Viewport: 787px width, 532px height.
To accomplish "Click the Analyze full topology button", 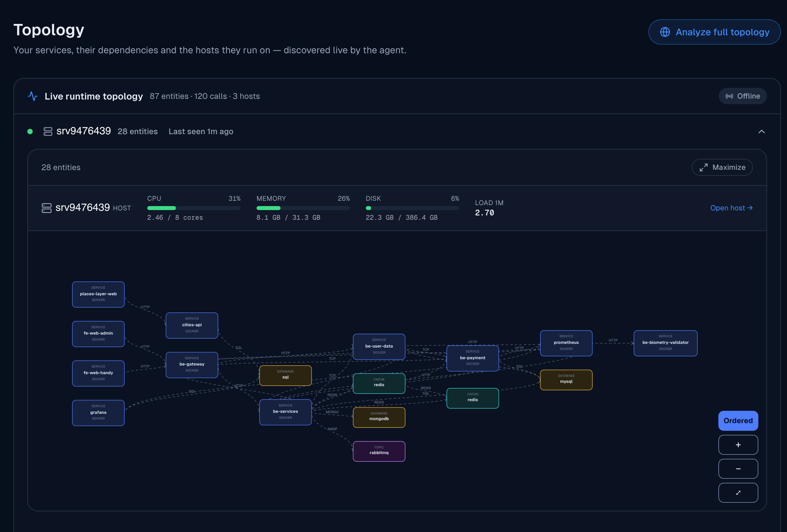I will tap(714, 32).
